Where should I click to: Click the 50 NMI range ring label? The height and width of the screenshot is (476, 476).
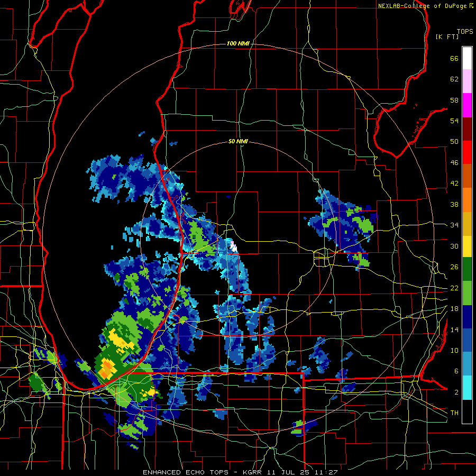[238, 141]
